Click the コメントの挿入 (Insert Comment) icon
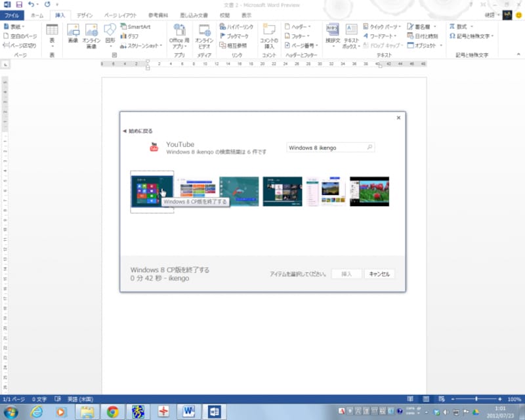The height and width of the screenshot is (420, 525). 268,35
